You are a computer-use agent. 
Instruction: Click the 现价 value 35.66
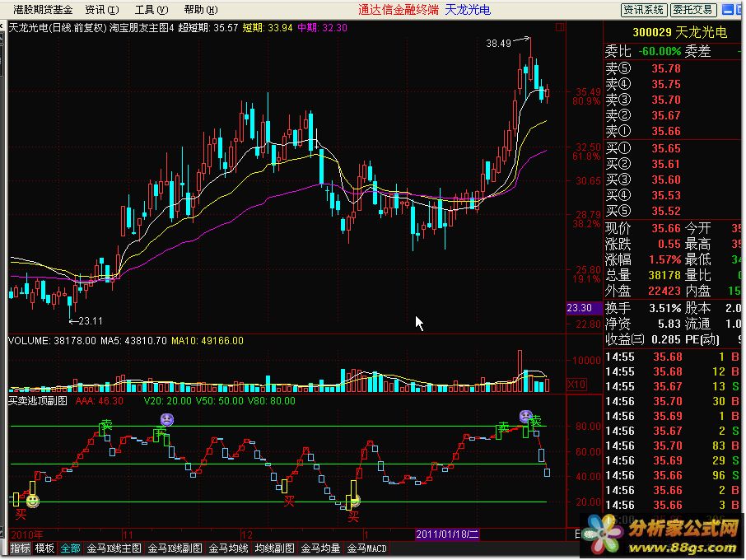666,228
